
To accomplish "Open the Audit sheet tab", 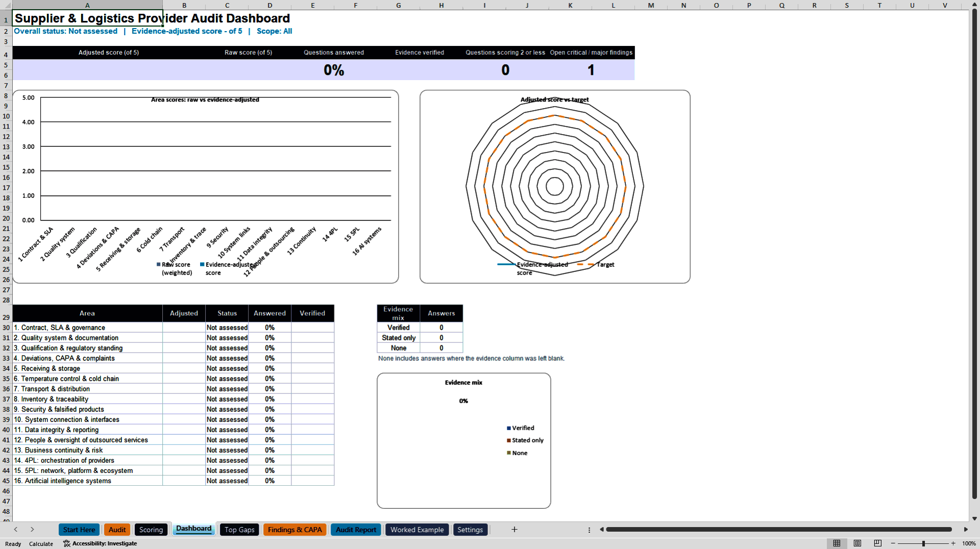I will [x=117, y=530].
